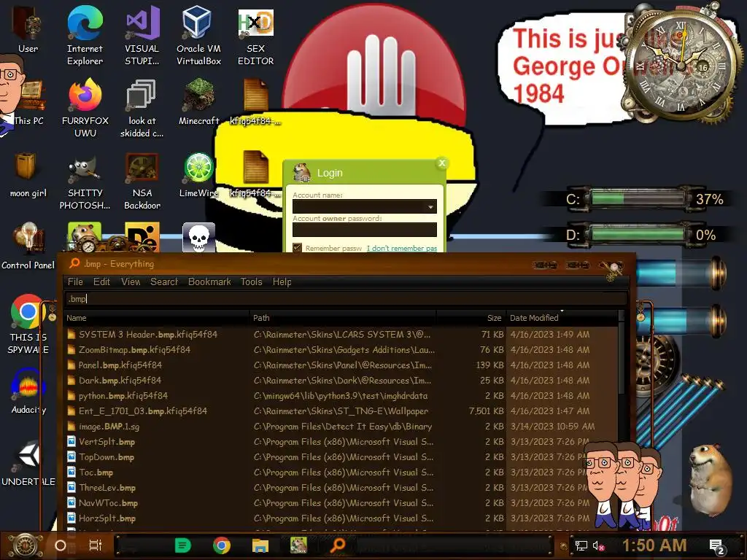Open the FURRYFOX UWU Firefox icon
Viewport: 747px width, 560px height.
(85, 108)
